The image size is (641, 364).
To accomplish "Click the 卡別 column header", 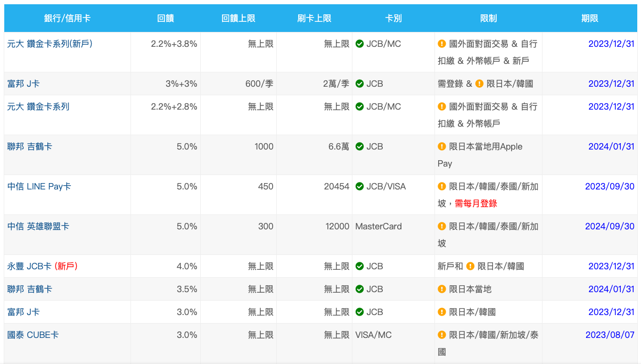I will click(x=393, y=18).
